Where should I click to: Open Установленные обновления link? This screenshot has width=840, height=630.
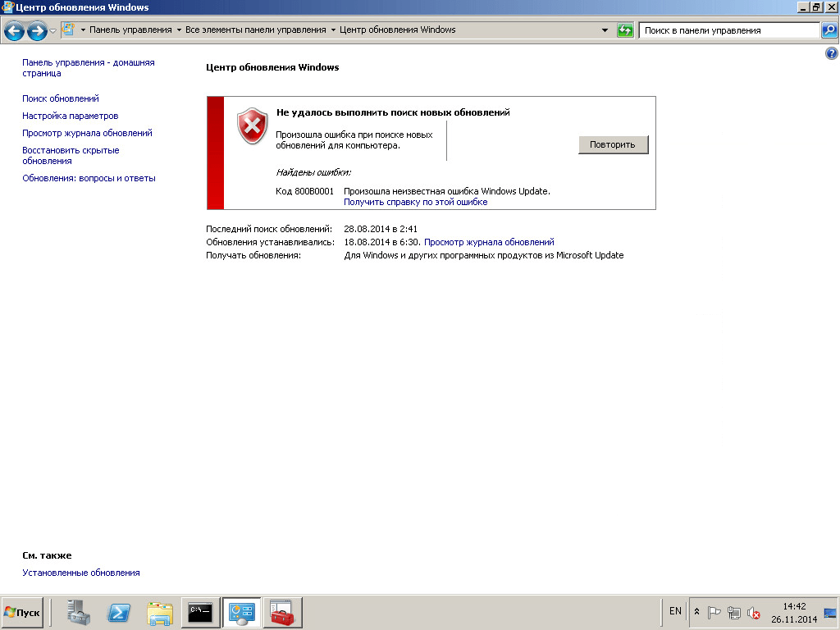tap(81, 573)
